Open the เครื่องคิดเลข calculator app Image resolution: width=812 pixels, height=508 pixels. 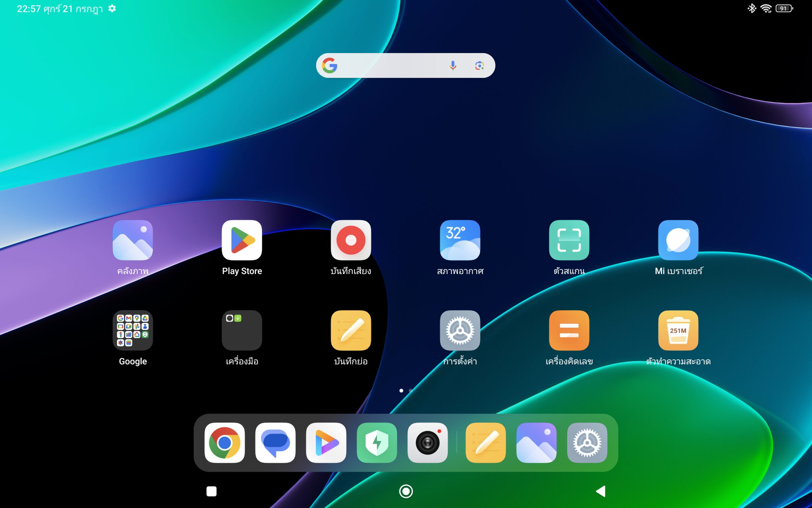569,330
